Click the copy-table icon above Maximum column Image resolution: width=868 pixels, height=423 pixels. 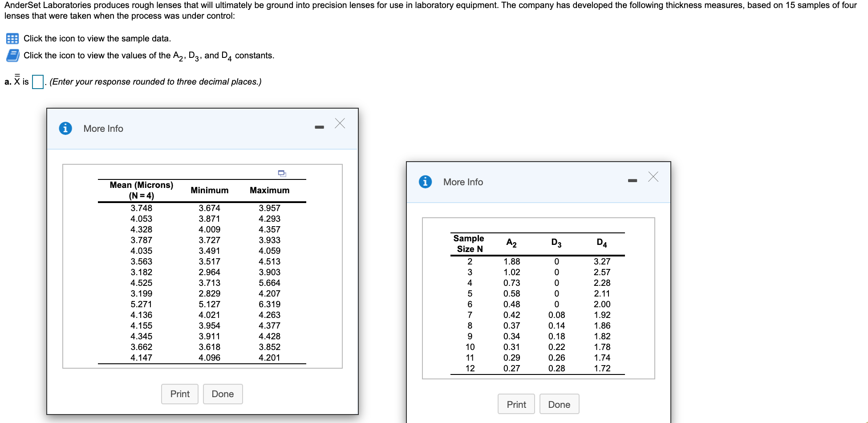click(x=282, y=173)
